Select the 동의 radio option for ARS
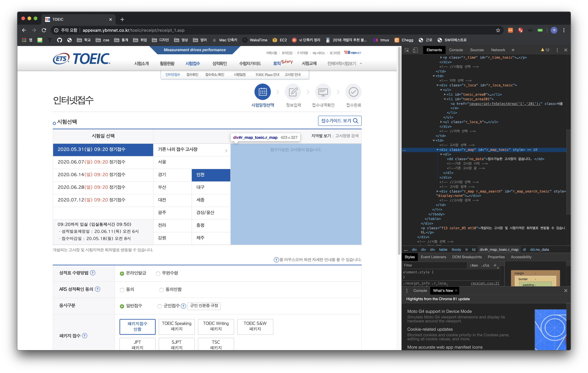The width and height of the screenshot is (588, 373). click(x=122, y=290)
